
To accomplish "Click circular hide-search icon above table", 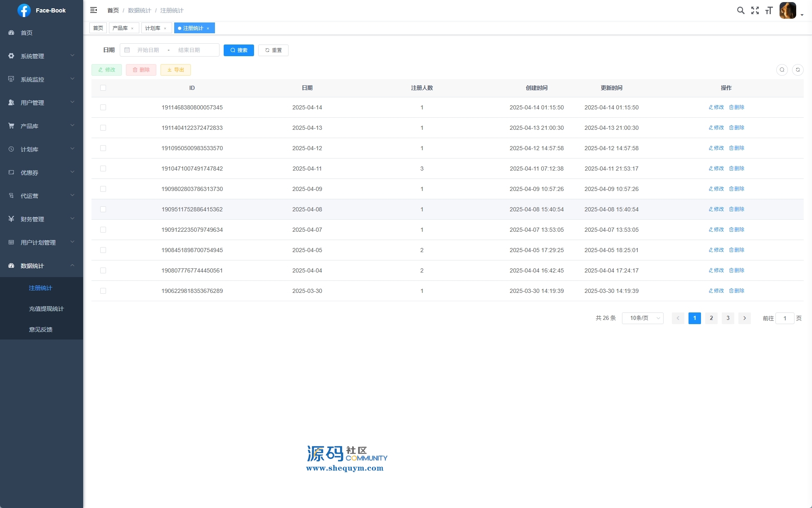I will pyautogui.click(x=782, y=70).
